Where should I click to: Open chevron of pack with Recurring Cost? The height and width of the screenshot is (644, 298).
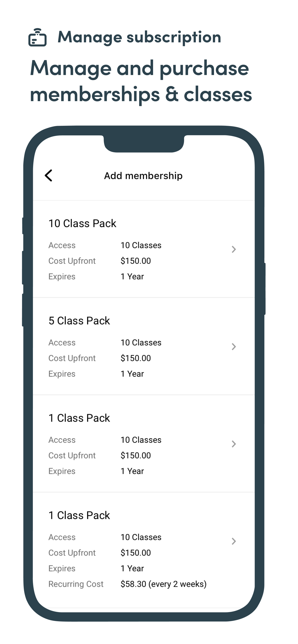234,541
